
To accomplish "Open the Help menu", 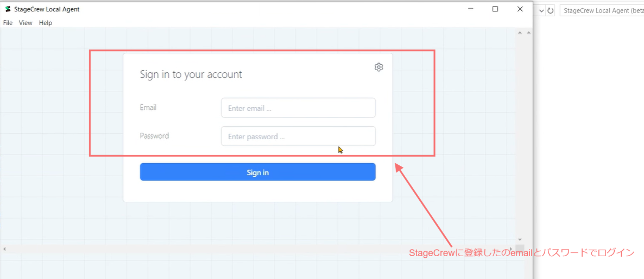I will (x=46, y=23).
